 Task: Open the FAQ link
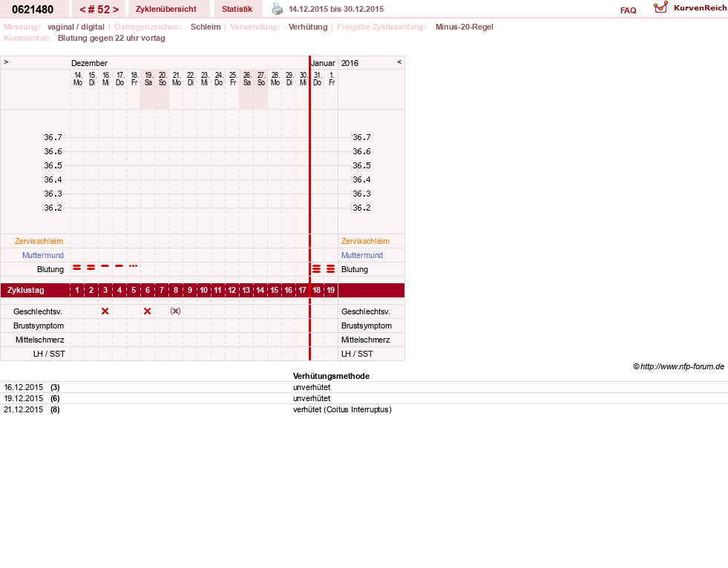pos(628,10)
